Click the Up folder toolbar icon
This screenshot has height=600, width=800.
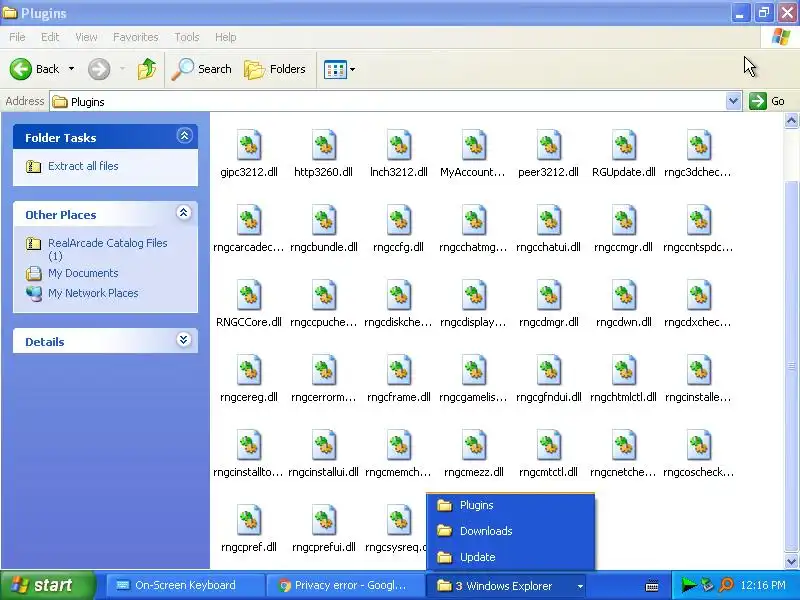pos(147,69)
